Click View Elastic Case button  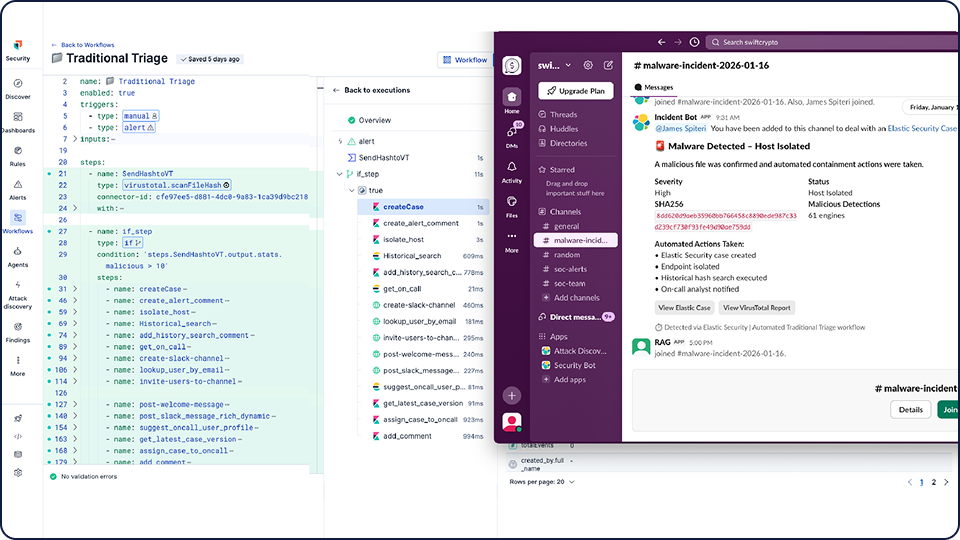click(684, 308)
